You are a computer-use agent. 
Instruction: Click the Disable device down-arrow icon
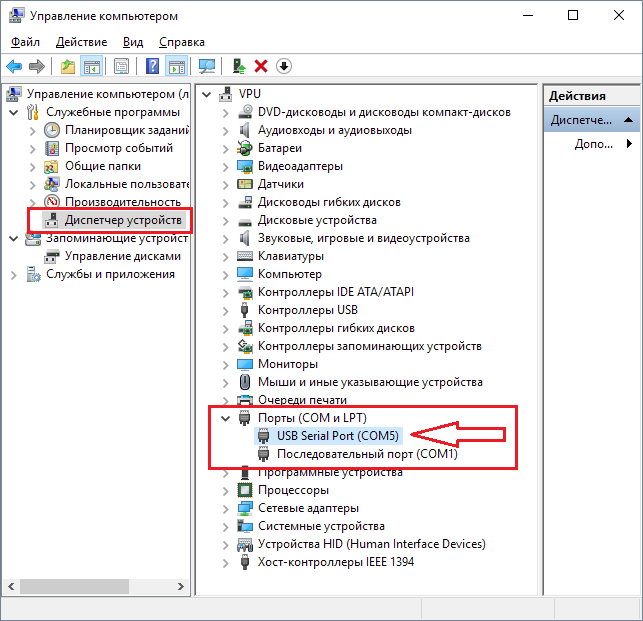point(284,66)
